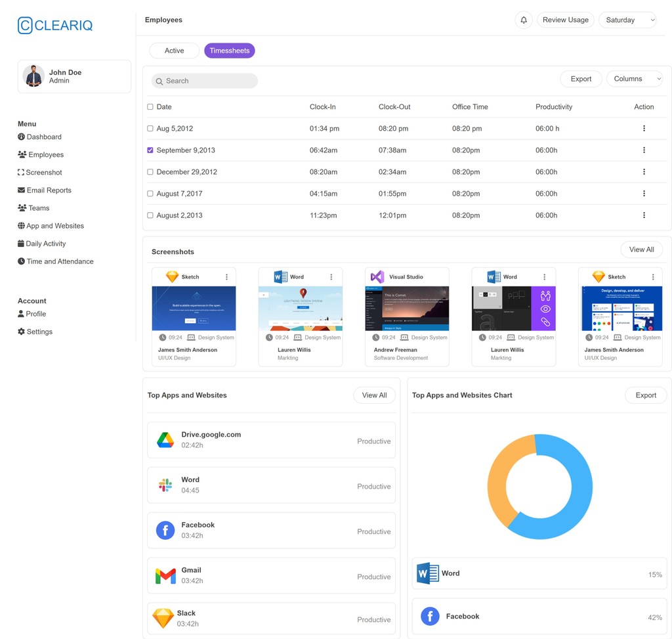Screen dimensions: 672x639
Task: Open Email Reports in the sidebar
Action: point(45,190)
